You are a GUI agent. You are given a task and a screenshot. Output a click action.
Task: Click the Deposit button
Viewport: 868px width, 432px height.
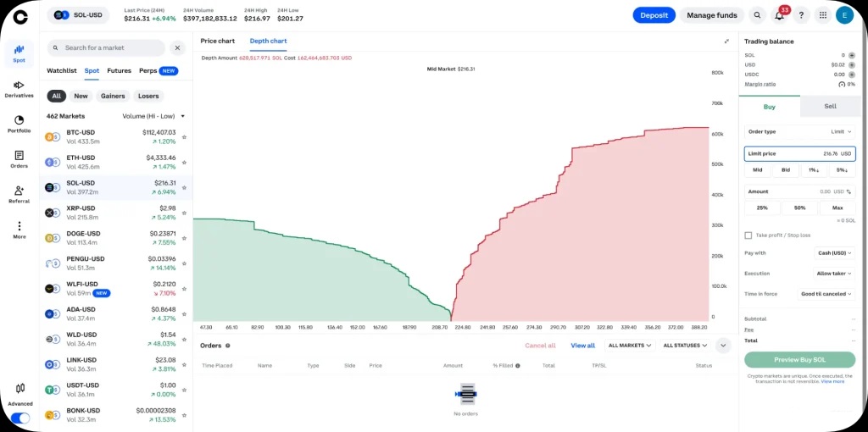654,15
